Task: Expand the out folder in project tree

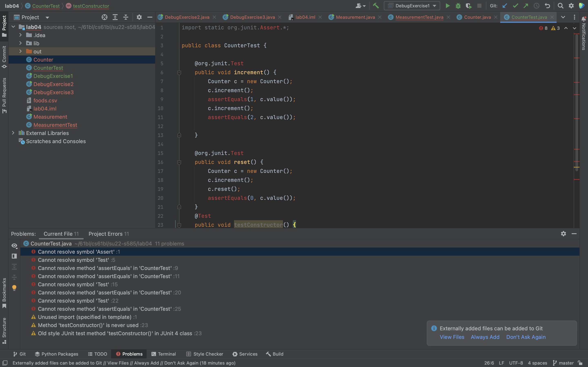Action: [x=21, y=51]
